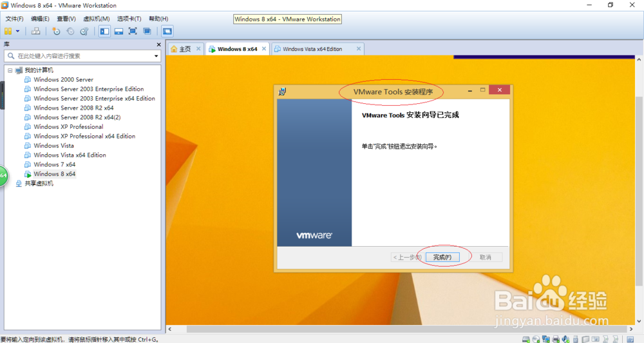Pause the running virtual machine

(x=8, y=31)
